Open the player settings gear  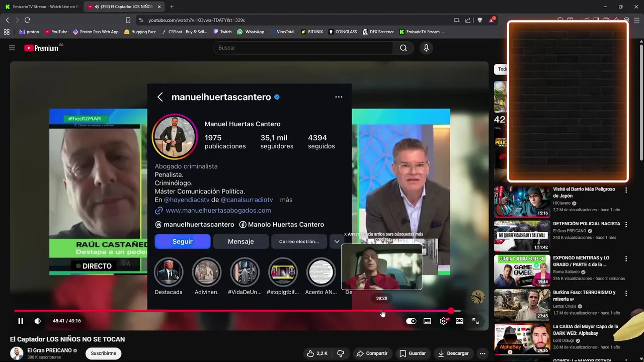pos(443,321)
